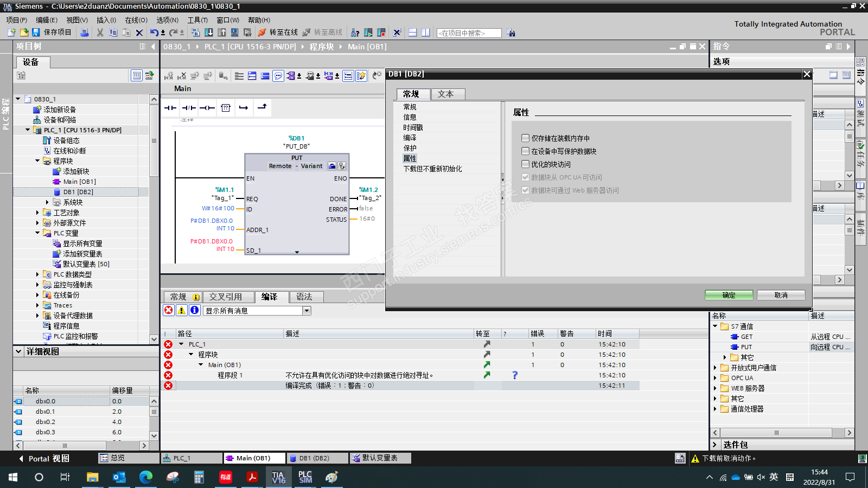
Task: Insert a normally closed contact
Action: coord(189,108)
